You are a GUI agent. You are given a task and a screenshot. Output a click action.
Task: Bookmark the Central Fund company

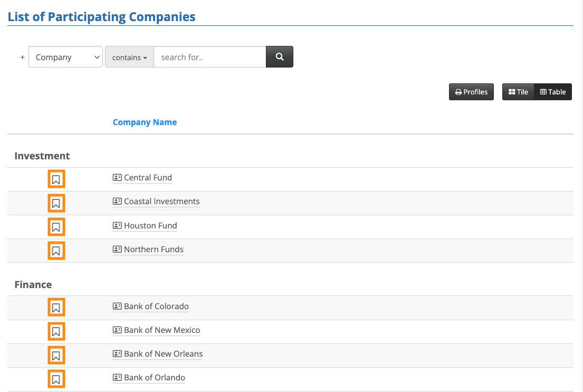(56, 180)
